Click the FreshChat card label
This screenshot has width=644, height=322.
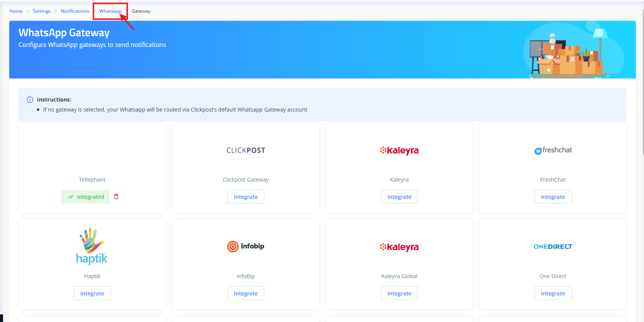[x=553, y=180]
